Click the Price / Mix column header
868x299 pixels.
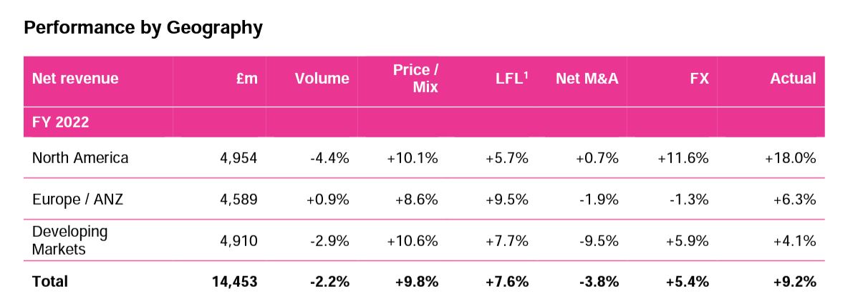[415, 79]
